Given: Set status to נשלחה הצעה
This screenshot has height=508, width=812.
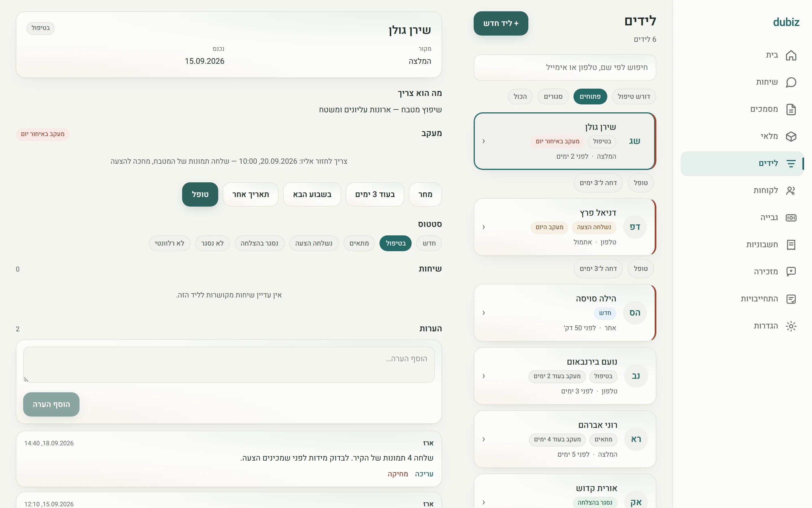Looking at the screenshot, I should 314,243.
